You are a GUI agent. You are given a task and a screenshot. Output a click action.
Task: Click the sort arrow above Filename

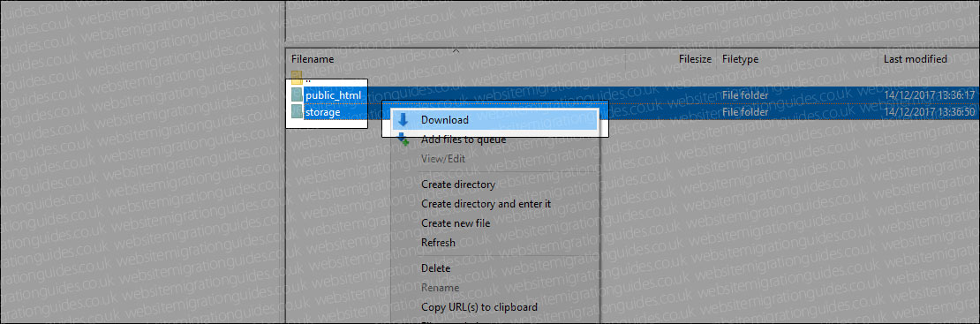456,50
